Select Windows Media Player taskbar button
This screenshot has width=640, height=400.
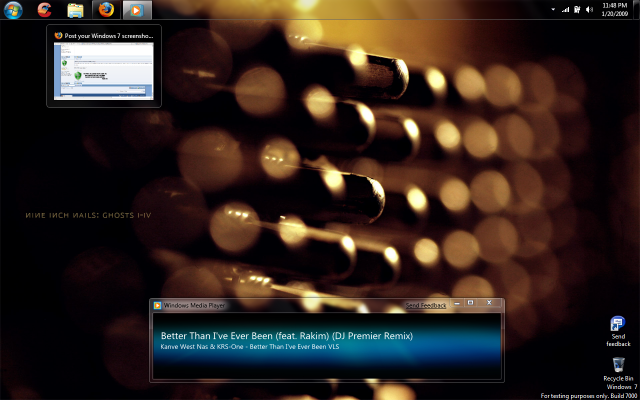(x=137, y=10)
